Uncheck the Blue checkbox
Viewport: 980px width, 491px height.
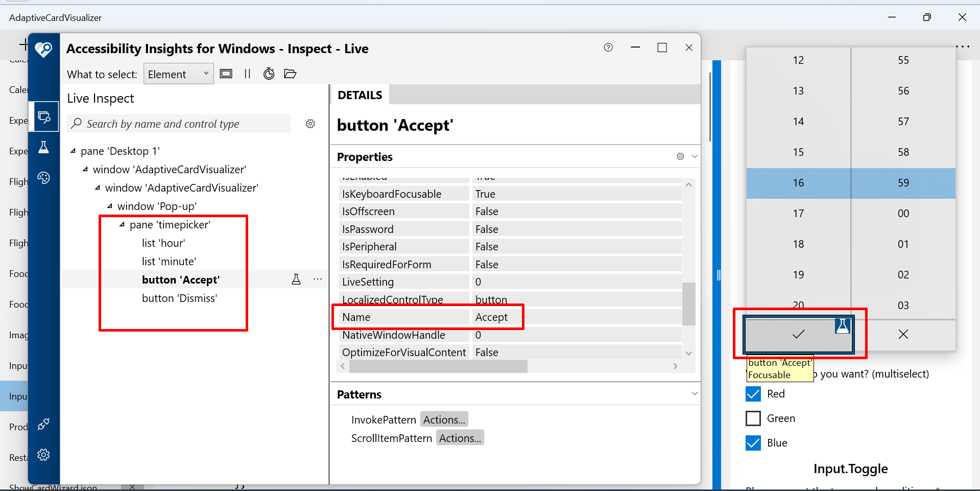pyautogui.click(x=753, y=442)
